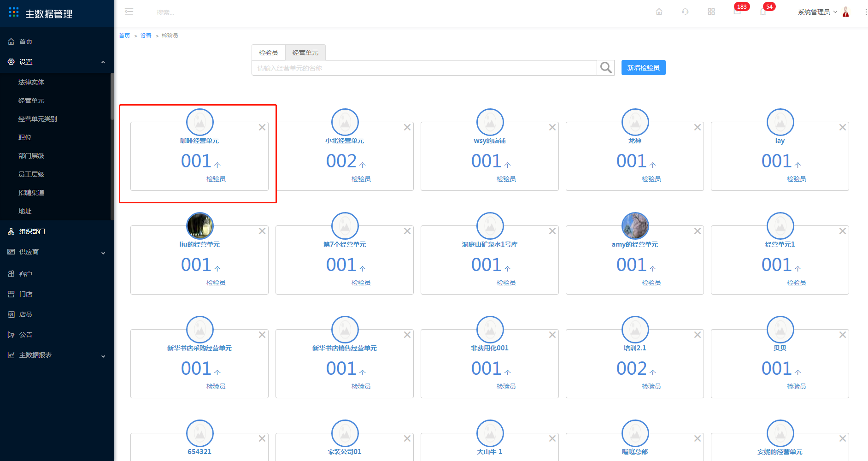Close the liu的经营单元 card
The height and width of the screenshot is (461, 868).
point(262,231)
